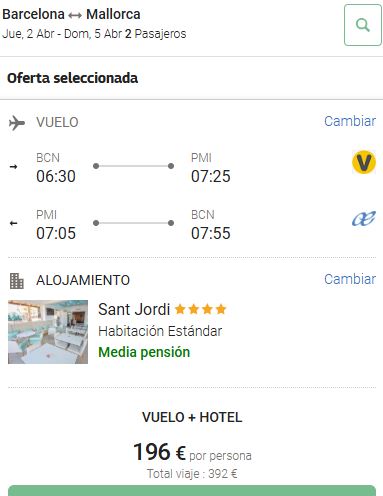383x496 pixels.
Task: Click Cambiar link for the accommodation
Action: [350, 279]
